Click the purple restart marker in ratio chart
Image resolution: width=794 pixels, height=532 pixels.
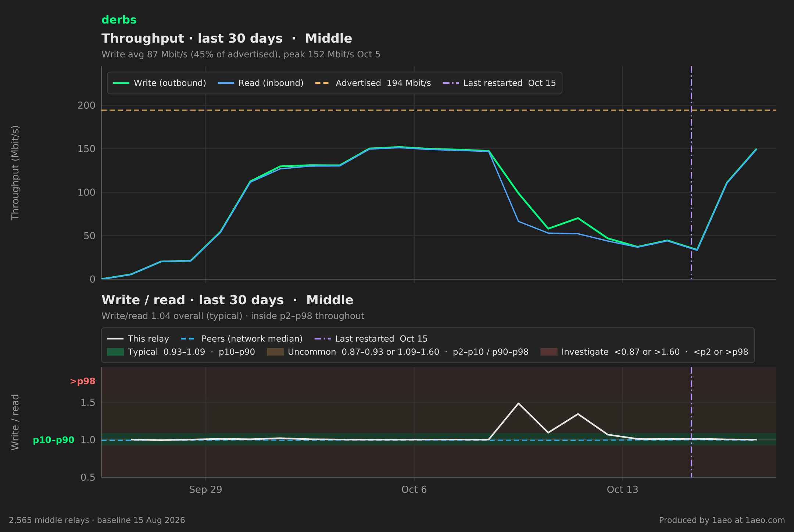coord(691,422)
